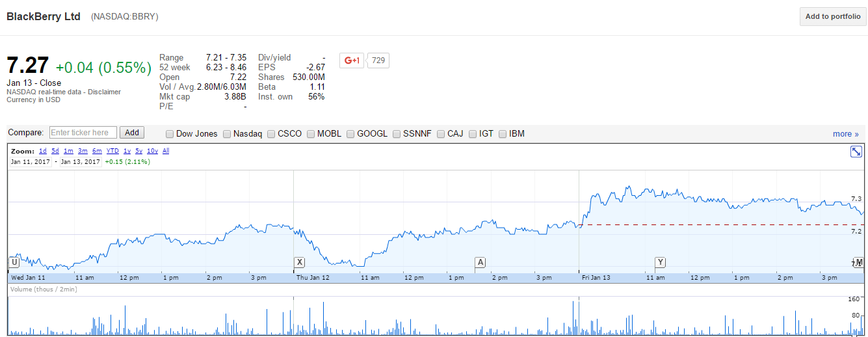Image resolution: width=868 pixels, height=337 pixels.
Task: Open the M news marker flag
Action: pos(859,262)
